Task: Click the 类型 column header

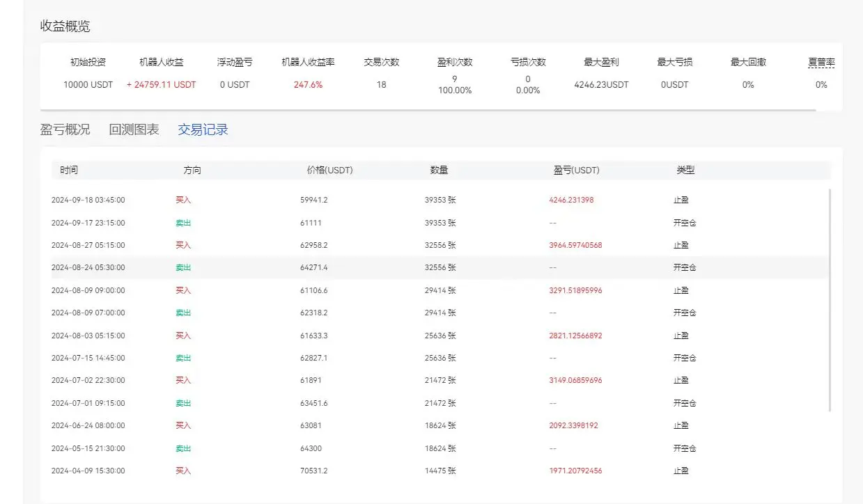Action: coord(685,170)
